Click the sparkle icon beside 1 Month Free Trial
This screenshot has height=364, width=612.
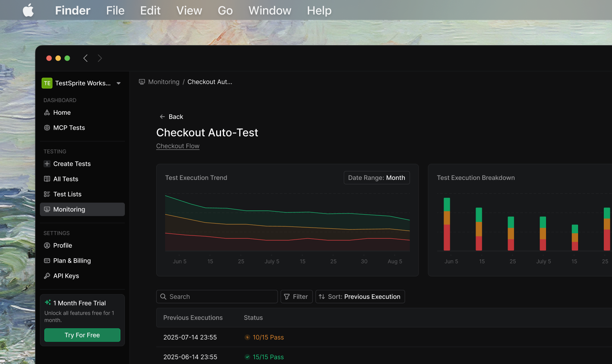tap(48, 303)
